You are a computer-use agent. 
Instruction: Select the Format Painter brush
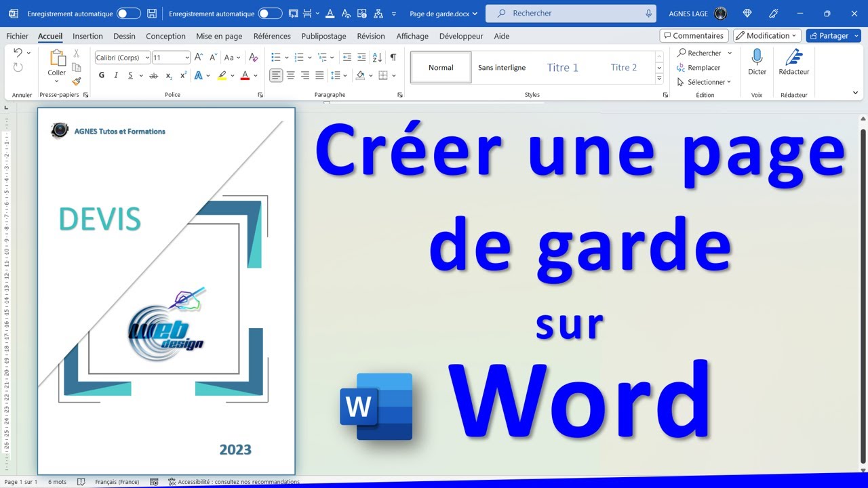click(x=77, y=81)
